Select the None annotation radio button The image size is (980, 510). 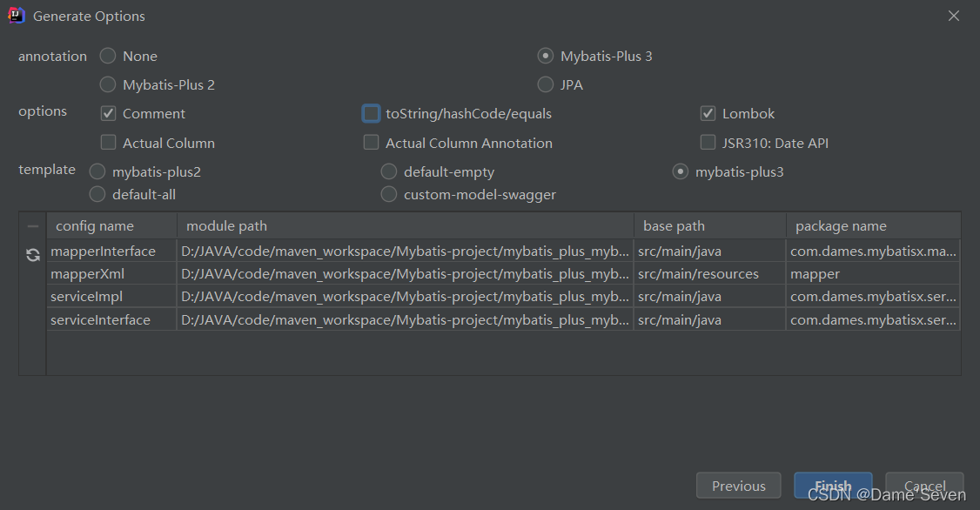pos(108,57)
